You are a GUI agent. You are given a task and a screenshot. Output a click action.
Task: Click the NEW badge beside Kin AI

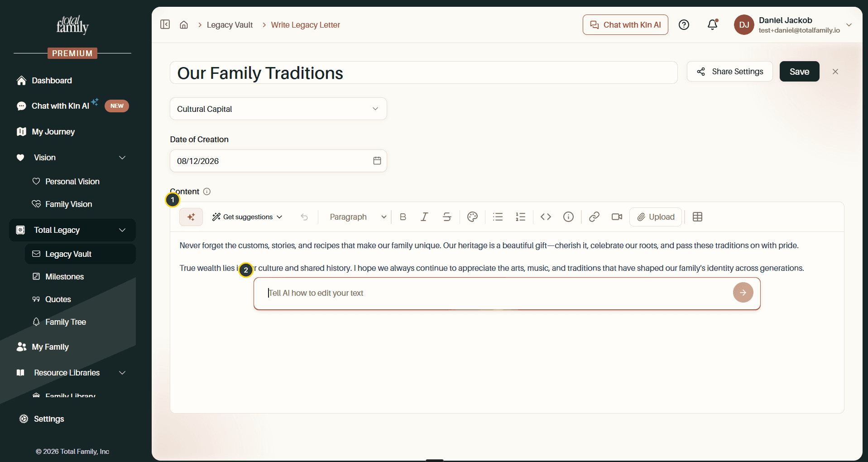coord(117,106)
